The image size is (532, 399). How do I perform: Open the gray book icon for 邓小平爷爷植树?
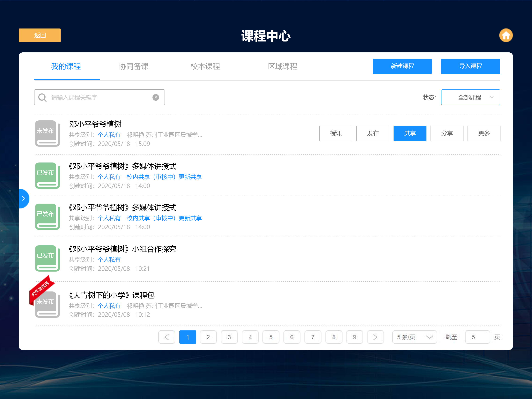pyautogui.click(x=47, y=133)
